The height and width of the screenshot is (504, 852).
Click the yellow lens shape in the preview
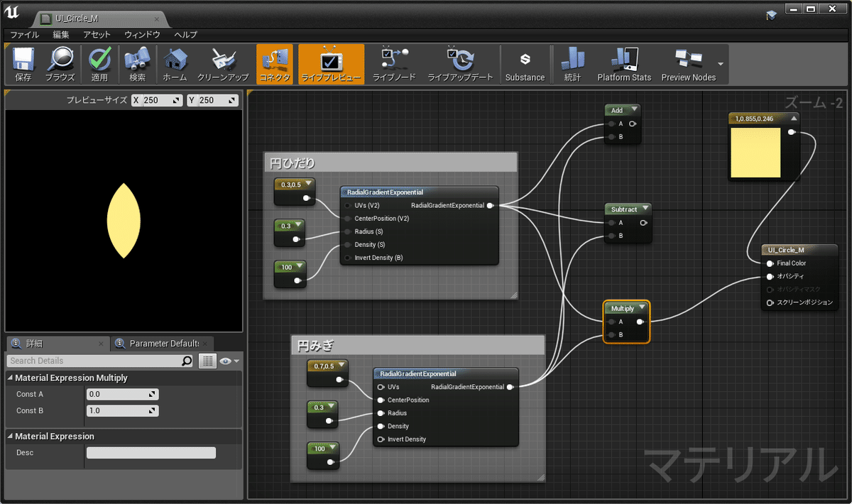[124, 220]
